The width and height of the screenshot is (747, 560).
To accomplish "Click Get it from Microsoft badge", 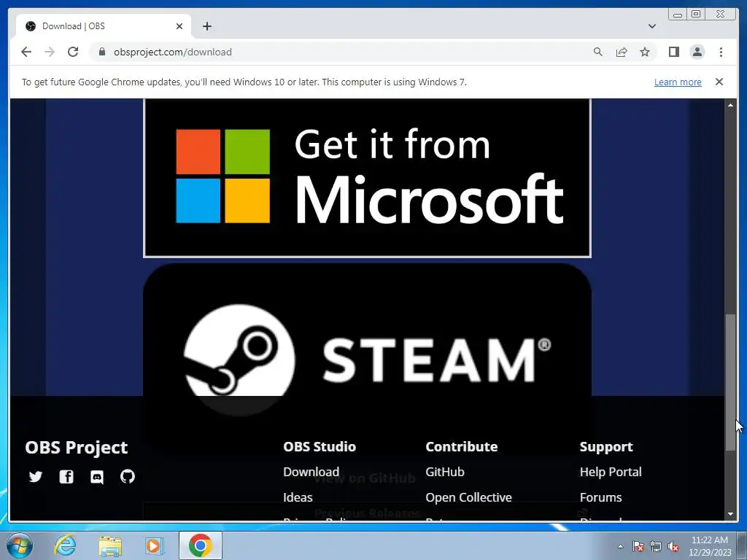I will pos(367,178).
